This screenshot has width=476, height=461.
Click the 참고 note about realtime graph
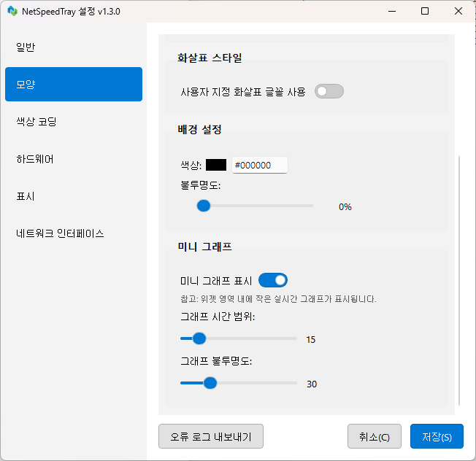point(278,299)
